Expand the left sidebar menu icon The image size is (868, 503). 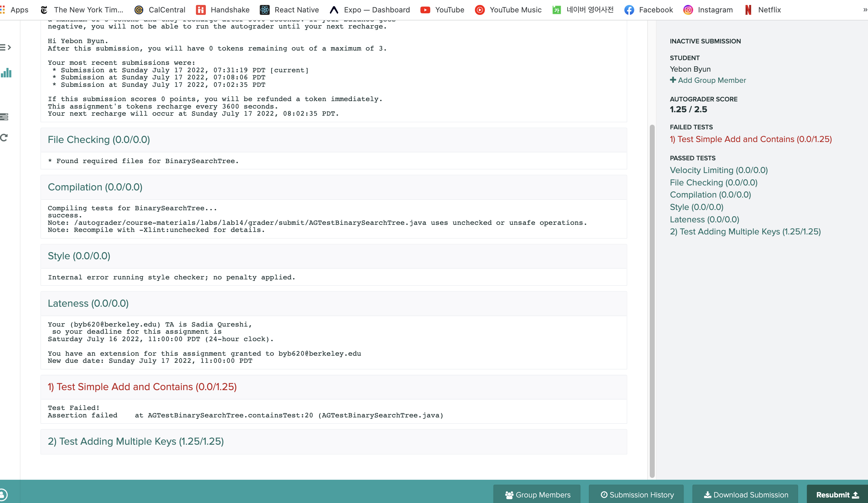pos(6,47)
